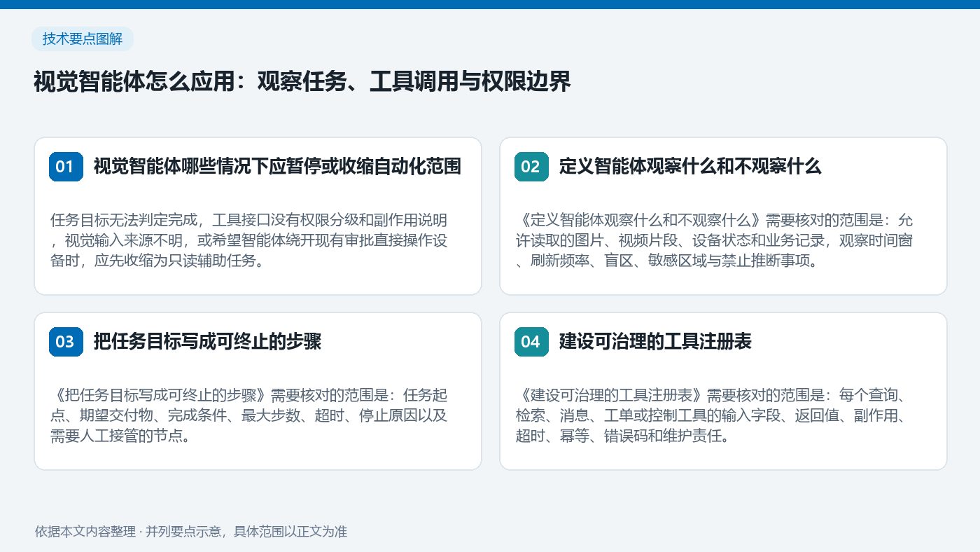Click the paragraph starting "任务目标无法判定完成"

[249, 240]
